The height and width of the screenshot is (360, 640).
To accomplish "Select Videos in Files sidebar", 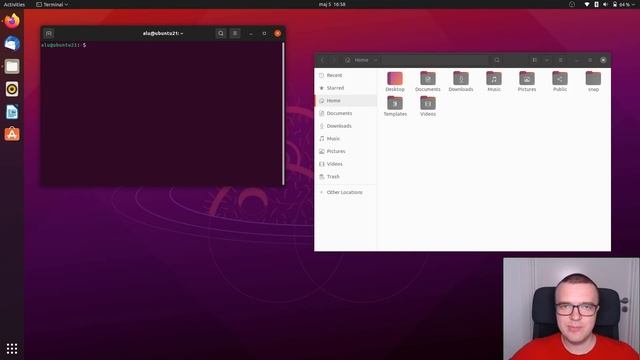I will [346, 164].
